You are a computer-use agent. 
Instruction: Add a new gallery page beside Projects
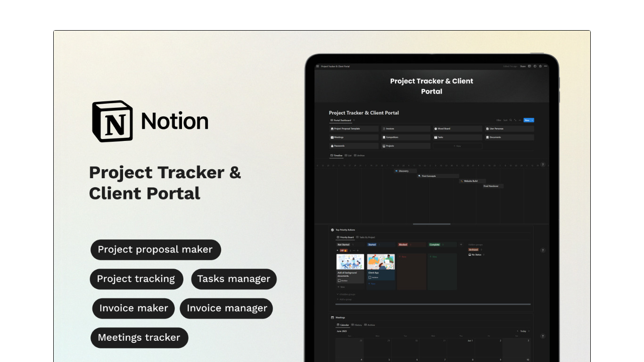457,146
